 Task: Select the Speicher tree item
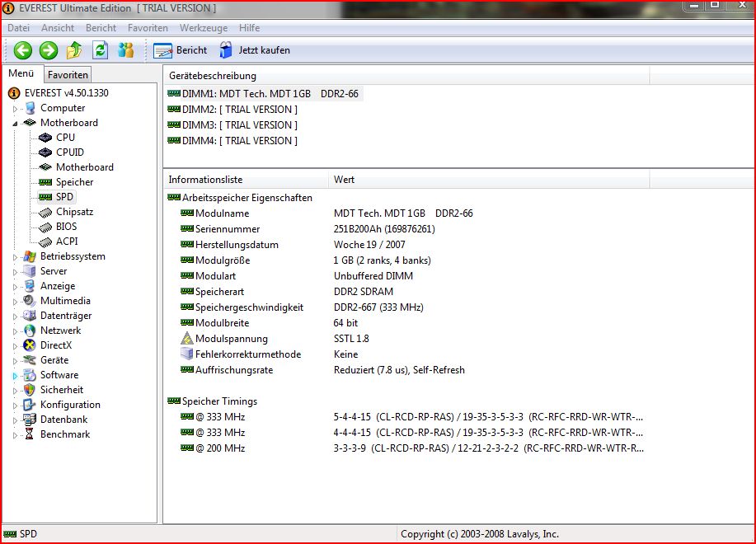[x=75, y=182]
